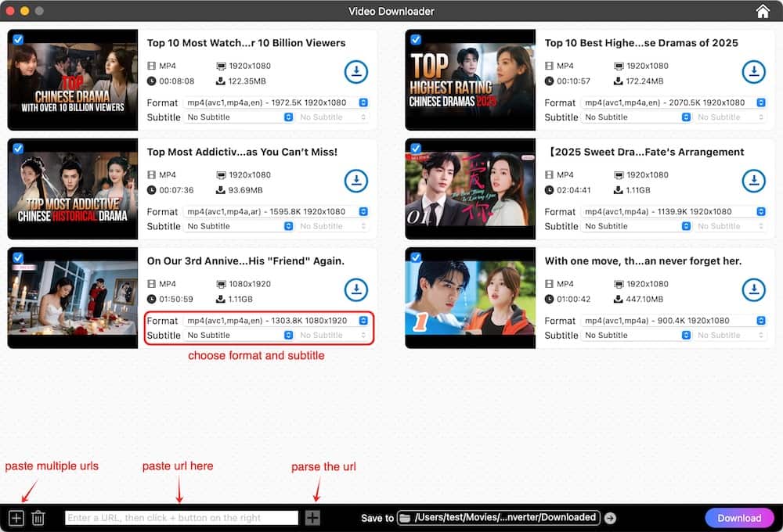Click the URL input field

tap(181, 517)
